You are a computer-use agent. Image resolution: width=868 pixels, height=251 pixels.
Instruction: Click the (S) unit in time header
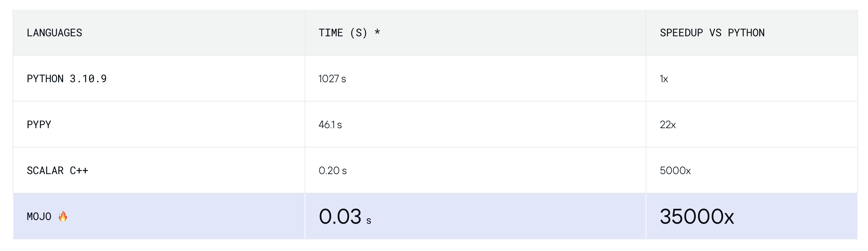[359, 33]
